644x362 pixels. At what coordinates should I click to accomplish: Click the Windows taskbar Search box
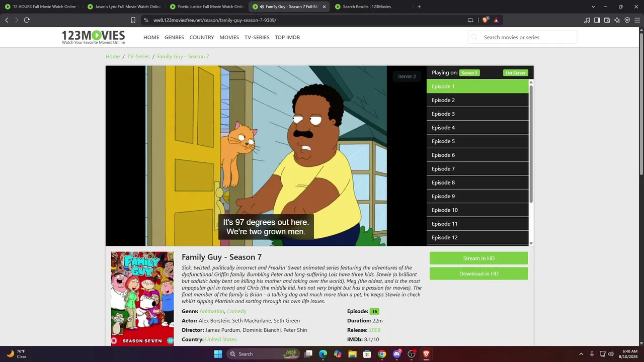click(263, 354)
